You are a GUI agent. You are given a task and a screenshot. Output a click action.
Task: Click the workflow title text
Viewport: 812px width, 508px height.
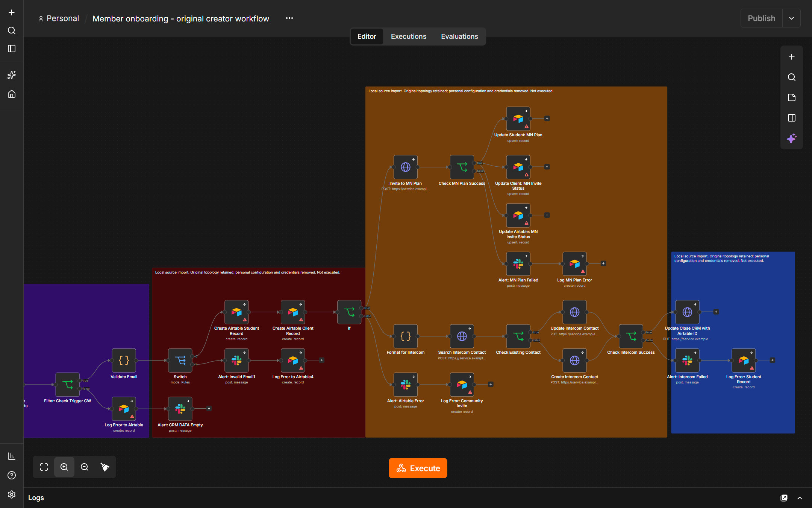pos(181,18)
